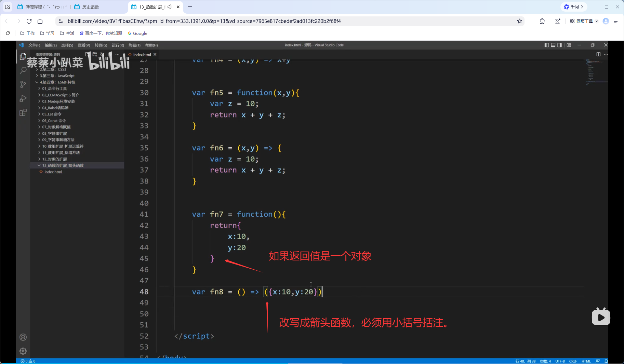Open the 文件(F) menu in VS Code
The image size is (624, 364).
pos(34,45)
